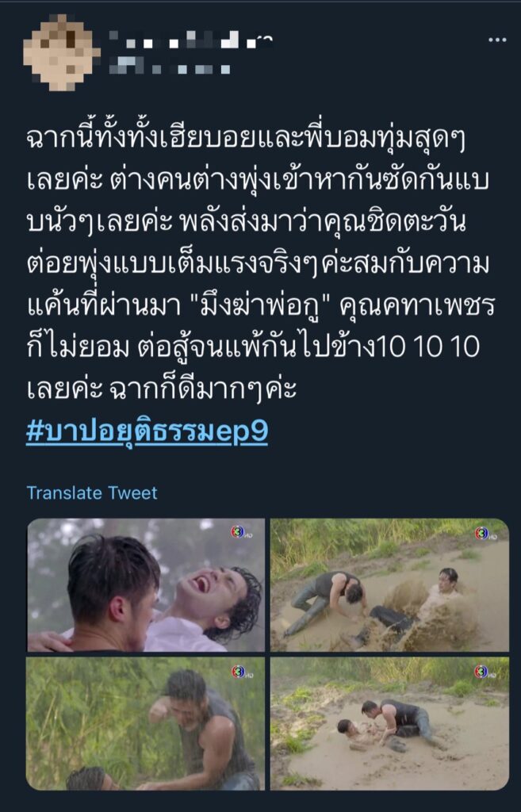Click Channel 3 logo in bottom-left photo
The width and height of the screenshot is (521, 812).
[241, 672]
